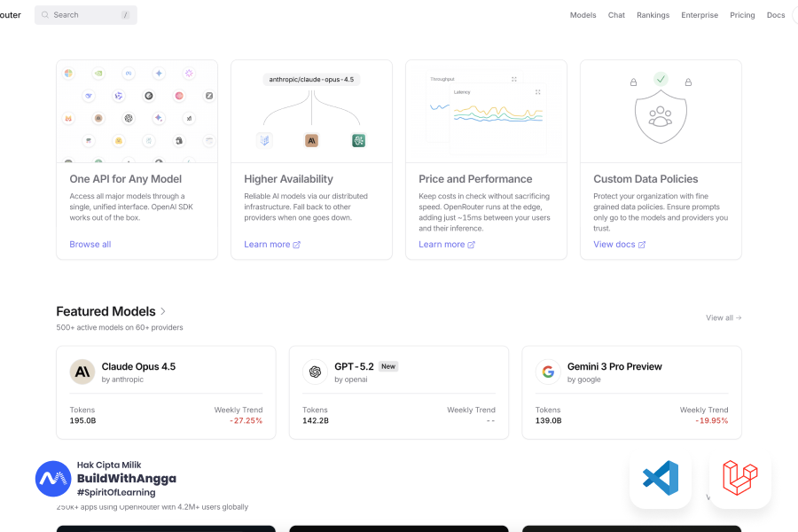Viewport: 798px width, 532px height.
Task: Go to Rankings in top navigation
Action: (x=653, y=15)
